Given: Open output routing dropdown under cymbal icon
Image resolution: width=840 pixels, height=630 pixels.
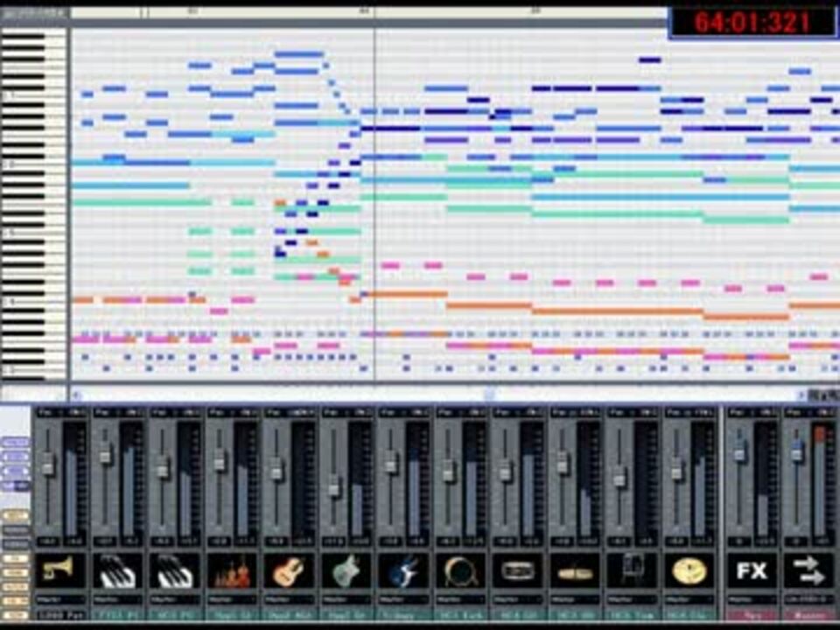Looking at the screenshot, I should 690,599.
